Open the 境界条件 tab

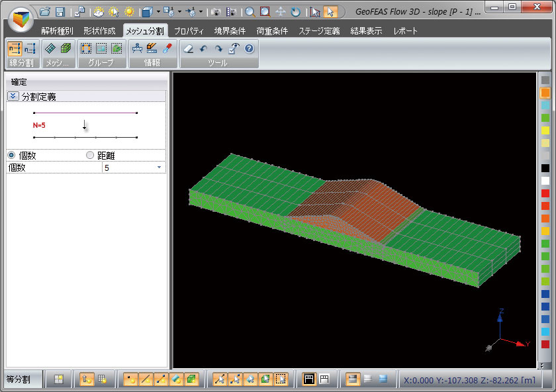click(230, 31)
